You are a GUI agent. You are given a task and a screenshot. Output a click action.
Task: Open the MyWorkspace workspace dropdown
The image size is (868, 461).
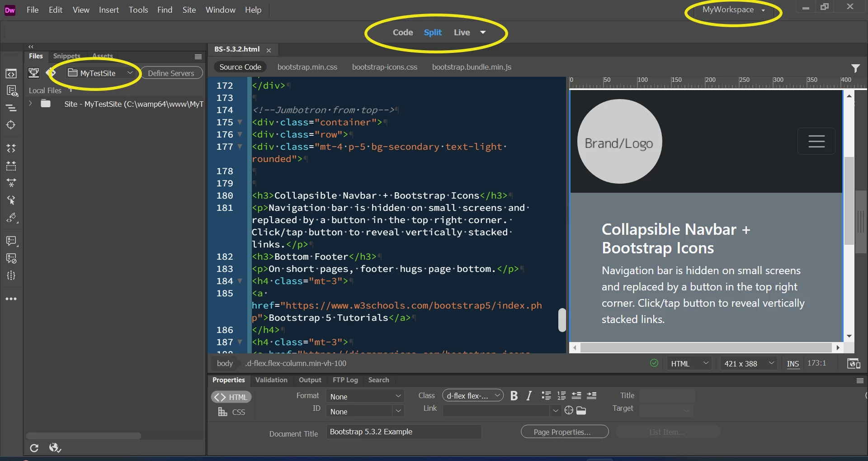[733, 10]
